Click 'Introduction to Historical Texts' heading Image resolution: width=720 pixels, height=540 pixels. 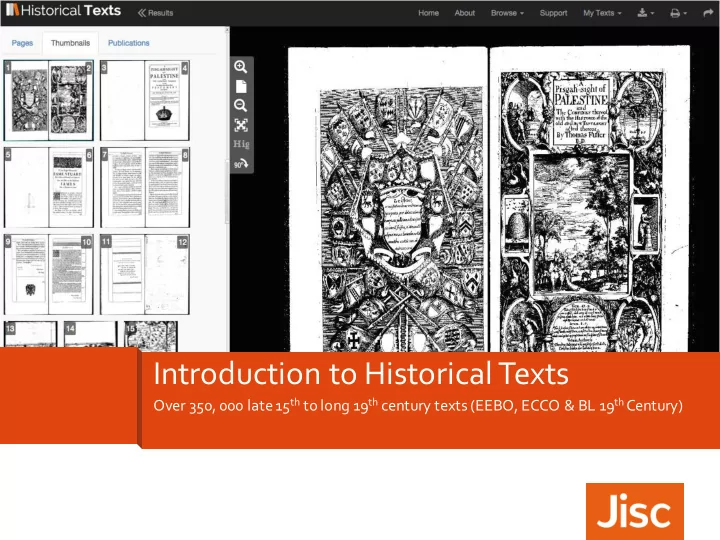361,373
